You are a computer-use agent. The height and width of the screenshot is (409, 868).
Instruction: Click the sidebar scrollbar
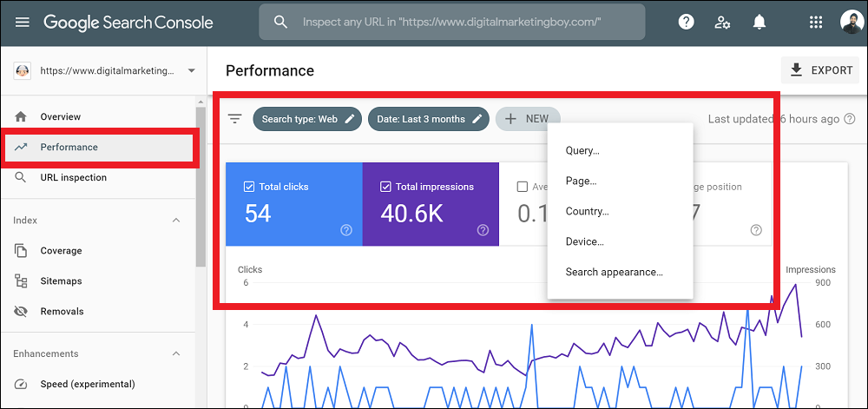pos(201,188)
